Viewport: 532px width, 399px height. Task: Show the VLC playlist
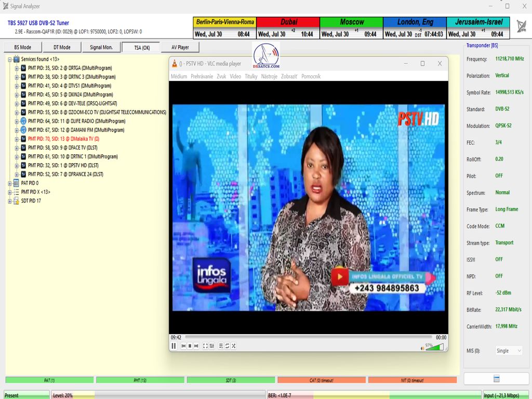pos(221,346)
